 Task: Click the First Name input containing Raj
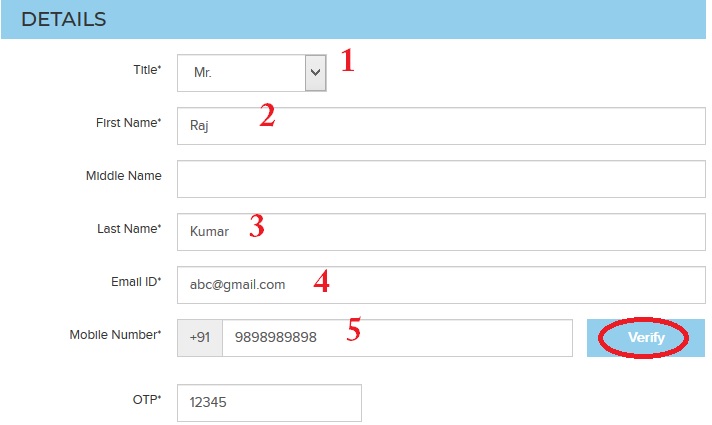point(442,126)
